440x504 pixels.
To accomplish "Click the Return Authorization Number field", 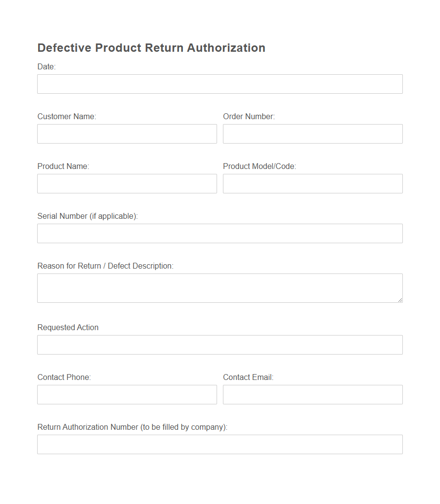I will tap(220, 444).
